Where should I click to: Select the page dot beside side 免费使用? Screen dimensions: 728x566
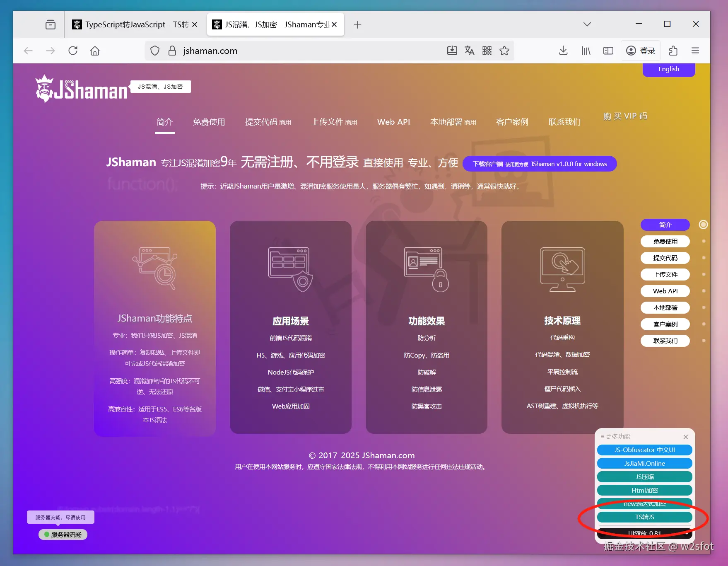(x=704, y=241)
